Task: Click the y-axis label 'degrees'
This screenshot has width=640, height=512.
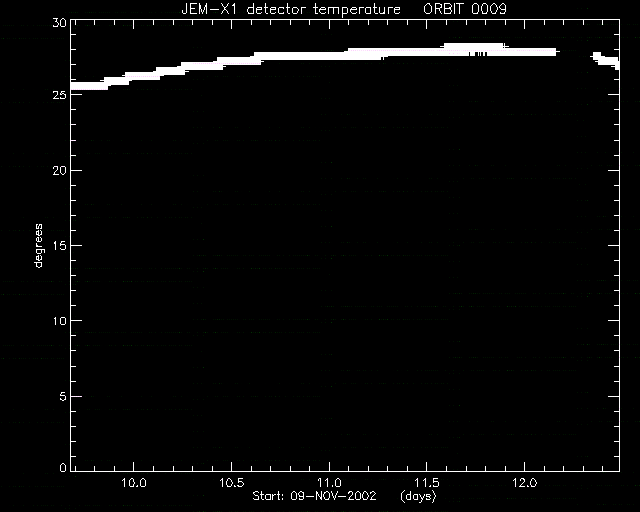Action: click(x=38, y=246)
